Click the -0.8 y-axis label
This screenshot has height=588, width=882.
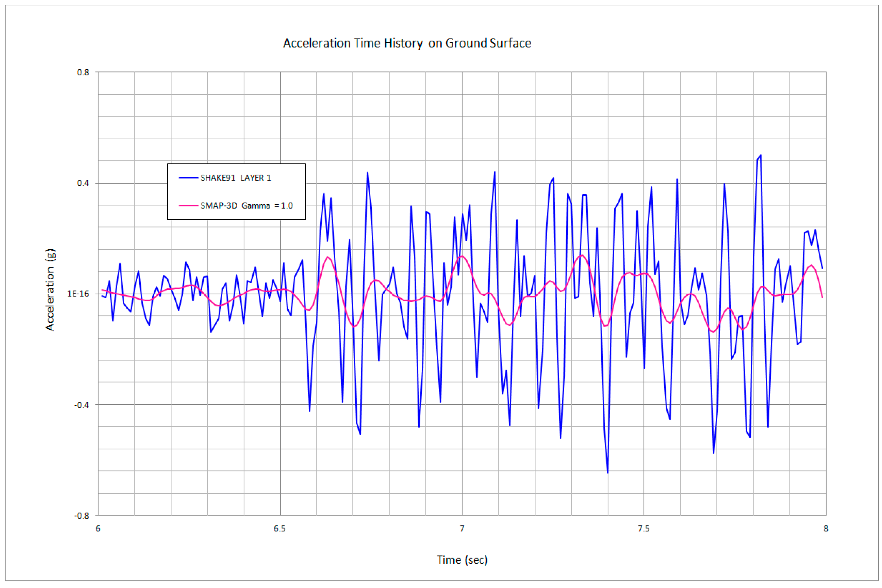pyautogui.click(x=82, y=516)
